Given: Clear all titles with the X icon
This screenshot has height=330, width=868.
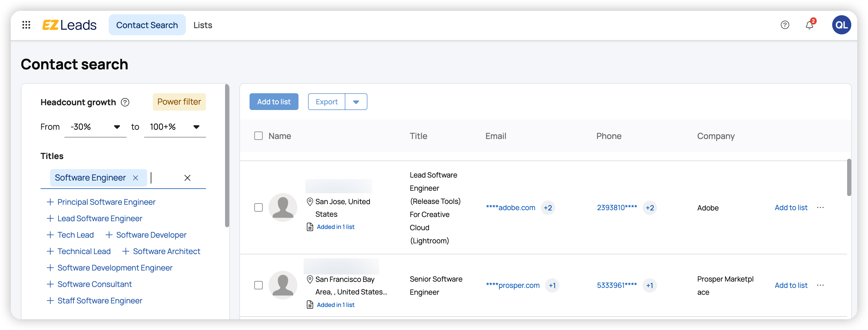Looking at the screenshot, I should (187, 178).
